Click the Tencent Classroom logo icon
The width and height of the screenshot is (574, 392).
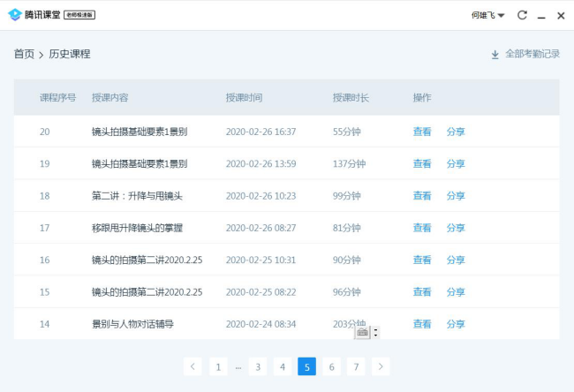click(x=14, y=15)
